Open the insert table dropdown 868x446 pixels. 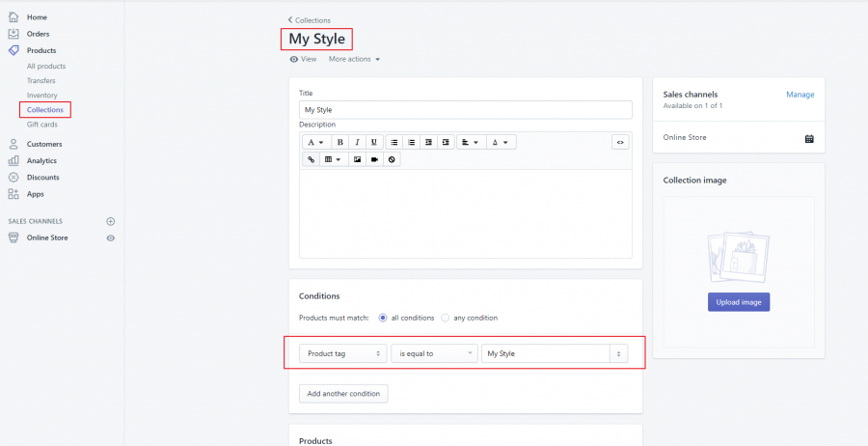coord(334,159)
